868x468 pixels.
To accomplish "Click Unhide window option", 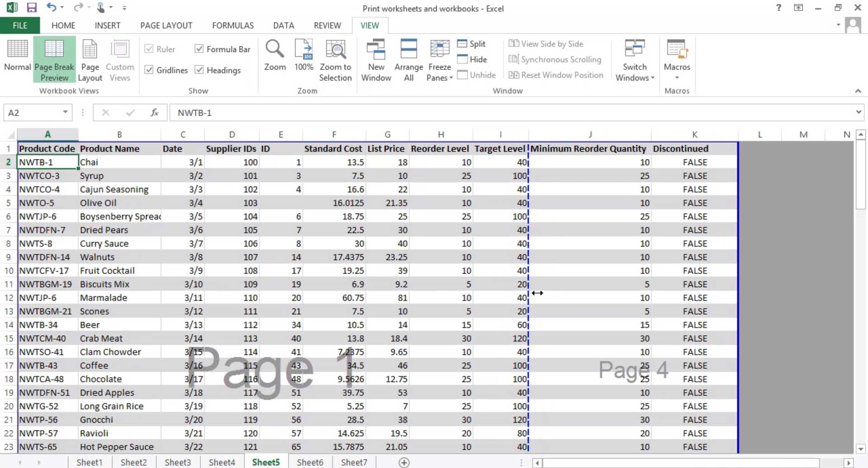I will coord(476,75).
